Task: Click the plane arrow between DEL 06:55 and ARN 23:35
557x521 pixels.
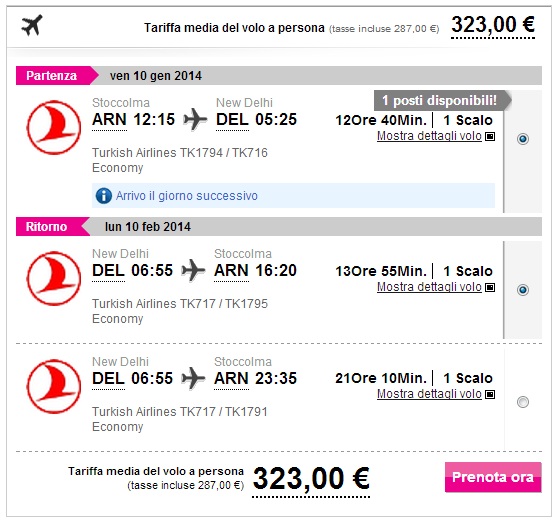Action: 193,378
